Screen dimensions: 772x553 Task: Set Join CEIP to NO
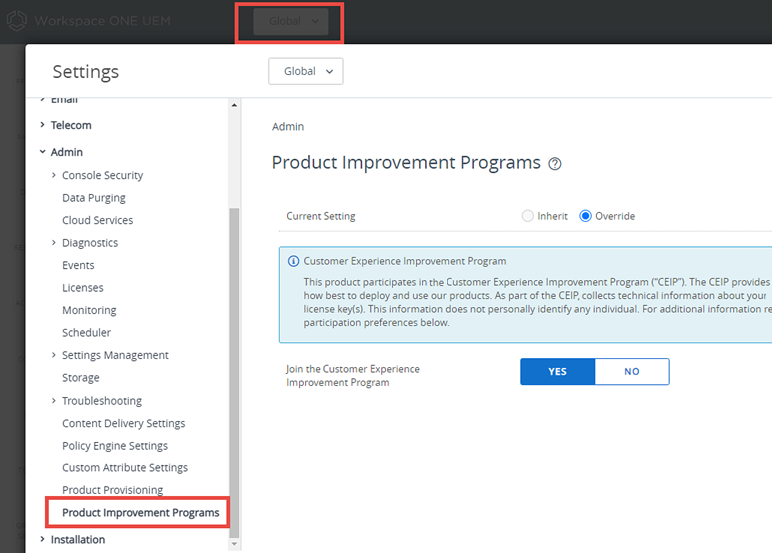pos(632,372)
